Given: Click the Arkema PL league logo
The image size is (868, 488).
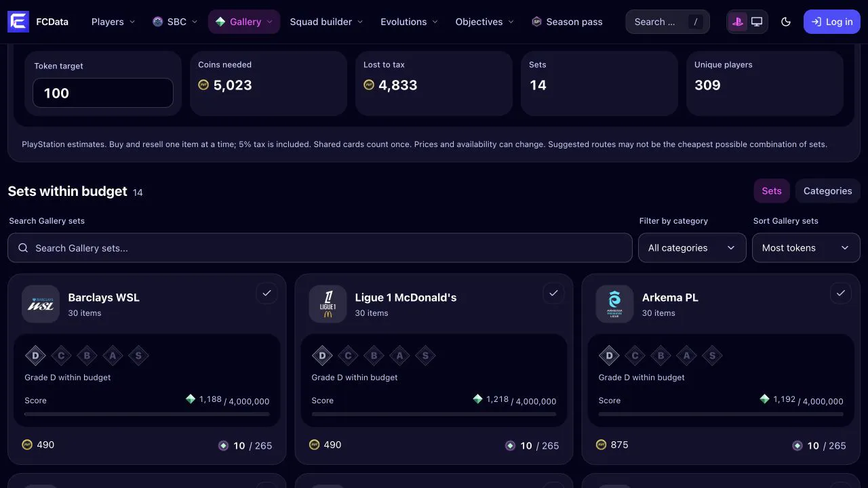Looking at the screenshot, I should (614, 304).
